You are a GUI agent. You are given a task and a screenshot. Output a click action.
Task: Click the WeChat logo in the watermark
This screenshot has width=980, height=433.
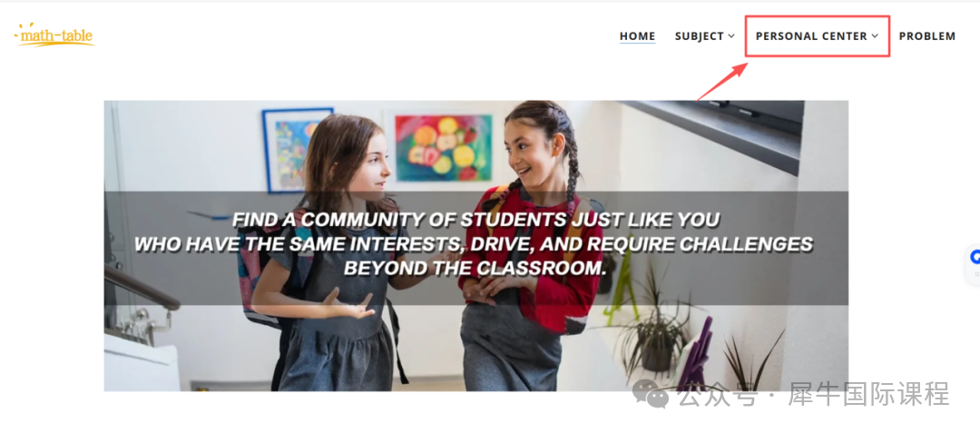pos(651,394)
